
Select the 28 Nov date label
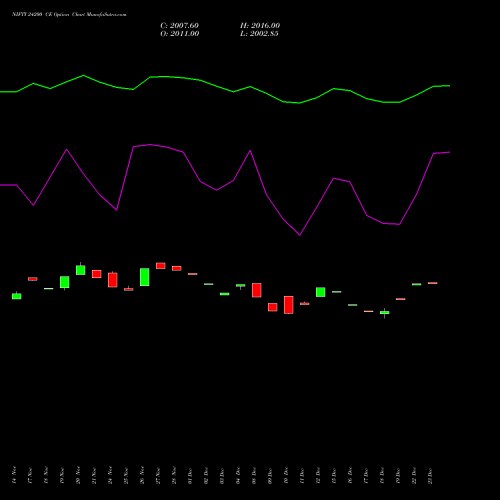coord(174,475)
